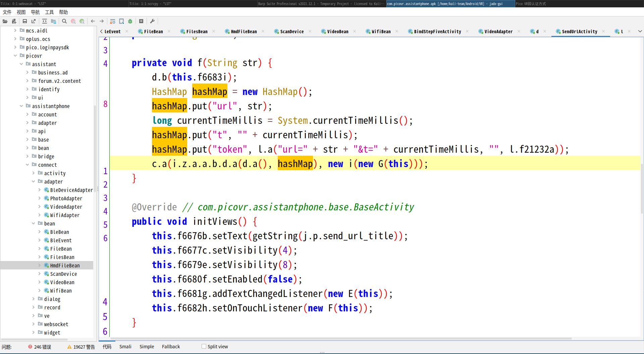Click the Export project icon
644x354 pixels.
pyautogui.click(x=34, y=21)
